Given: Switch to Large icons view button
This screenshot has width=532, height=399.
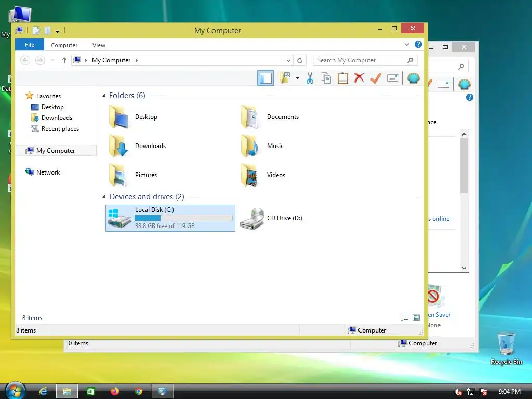Looking at the screenshot, I should pyautogui.click(x=416, y=317).
